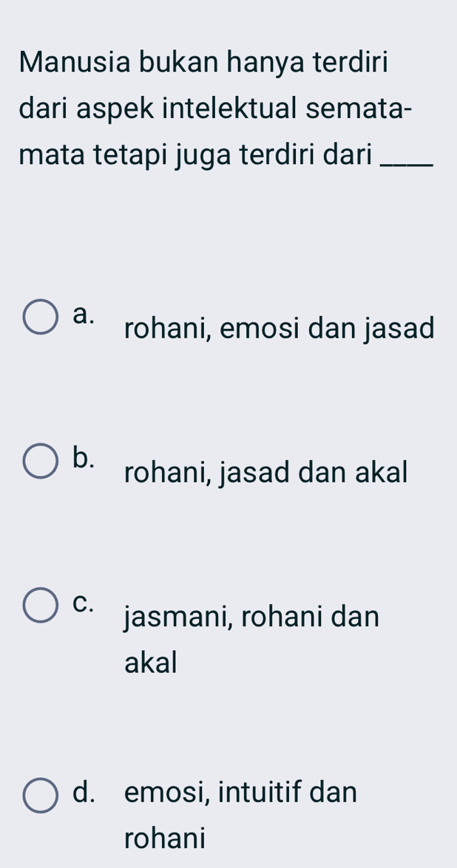
Task: Click the letter label "d."
Action: tap(84, 793)
